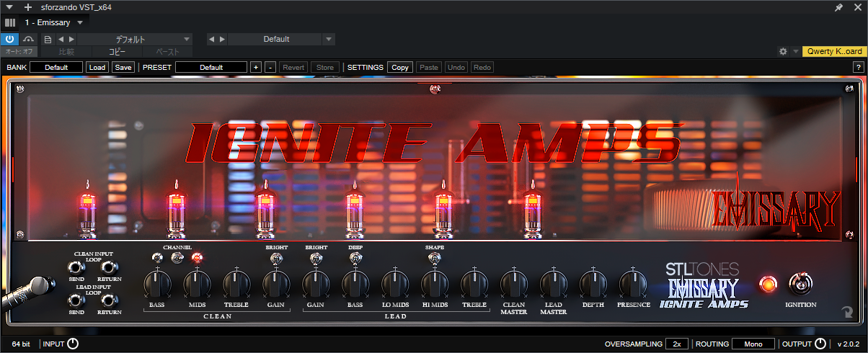Flip the Ignition power switch

[x=801, y=284]
